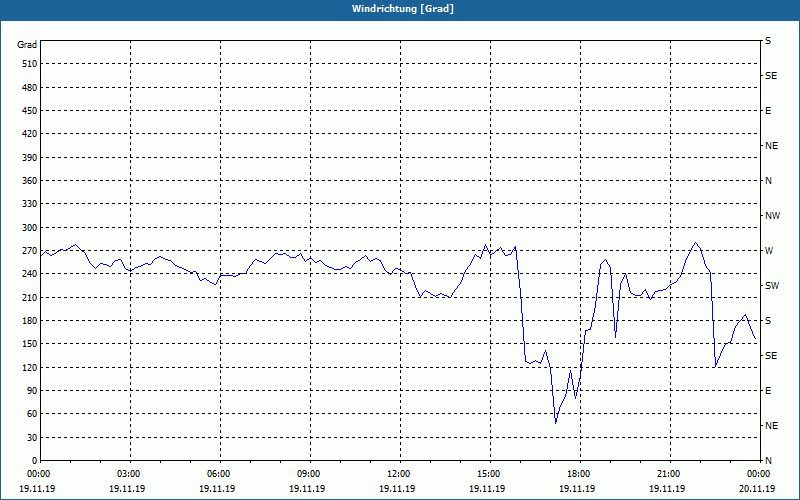The width and height of the screenshot is (800, 500).
Task: Select the 510 value on the left axis
Action: coord(30,64)
